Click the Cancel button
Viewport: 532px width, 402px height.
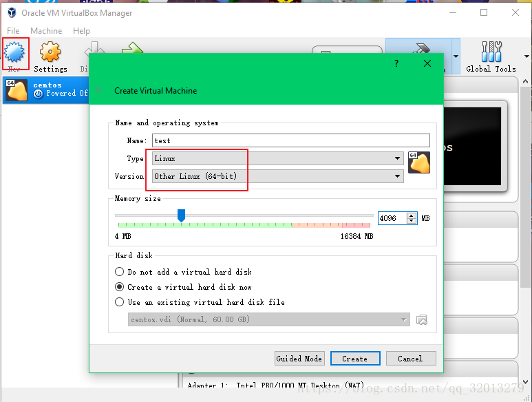[x=411, y=359]
